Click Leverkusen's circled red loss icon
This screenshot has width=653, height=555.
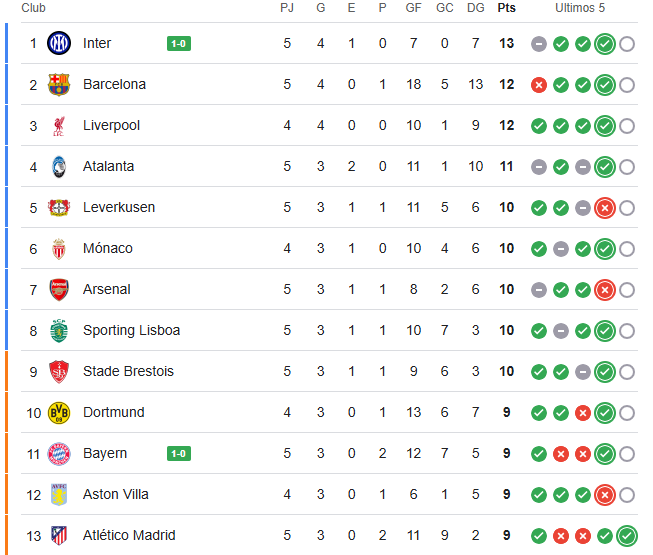click(604, 208)
